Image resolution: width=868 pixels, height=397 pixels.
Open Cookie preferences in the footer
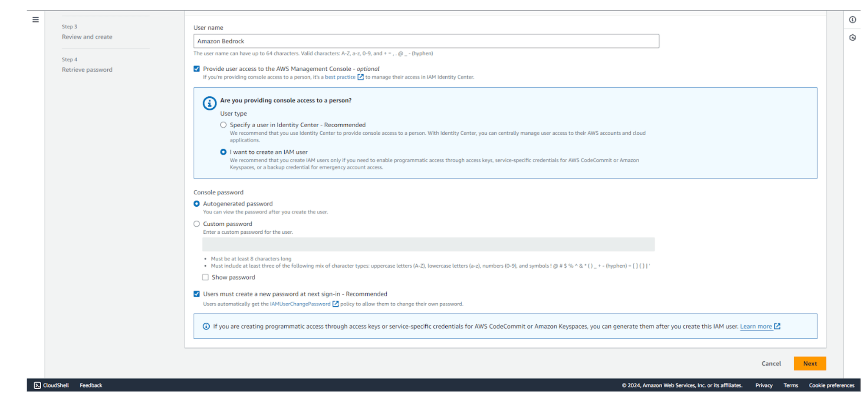click(831, 385)
